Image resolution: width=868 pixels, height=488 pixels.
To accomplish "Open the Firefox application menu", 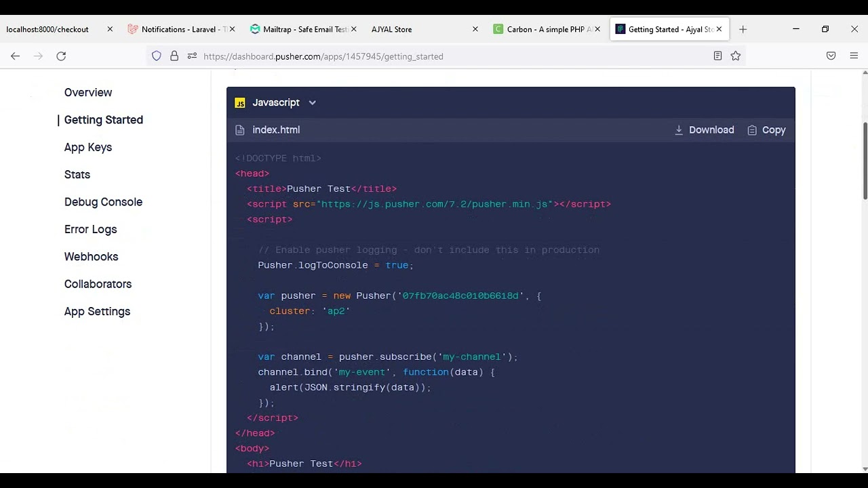I will point(854,56).
